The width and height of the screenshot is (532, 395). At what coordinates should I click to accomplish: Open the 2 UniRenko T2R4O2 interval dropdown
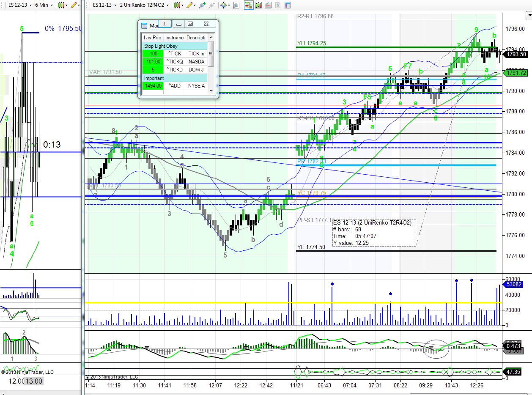pyautogui.click(x=145, y=5)
